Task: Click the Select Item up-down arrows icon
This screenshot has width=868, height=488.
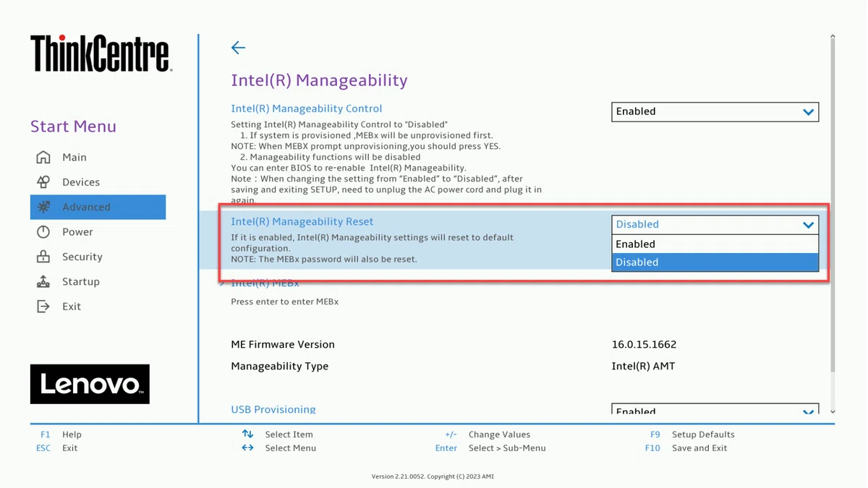Action: click(247, 434)
